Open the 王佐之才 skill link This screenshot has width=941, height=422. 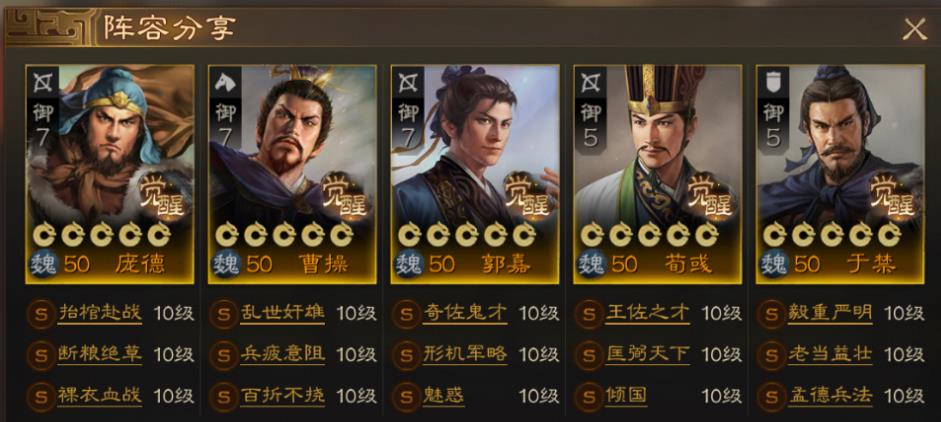[648, 313]
